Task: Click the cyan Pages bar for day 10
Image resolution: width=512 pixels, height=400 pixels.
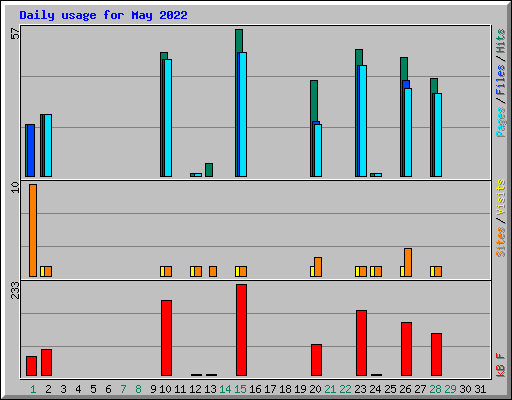Action: [x=168, y=118]
